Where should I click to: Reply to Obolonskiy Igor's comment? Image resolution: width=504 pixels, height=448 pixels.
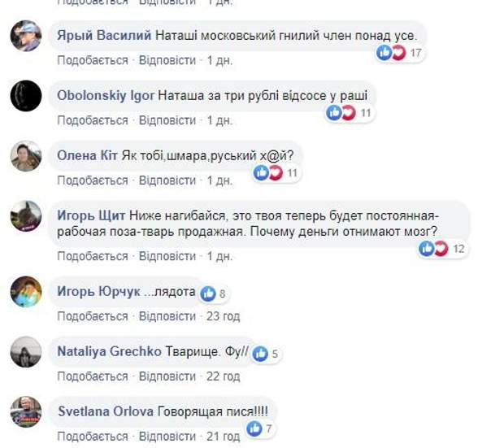(167, 120)
